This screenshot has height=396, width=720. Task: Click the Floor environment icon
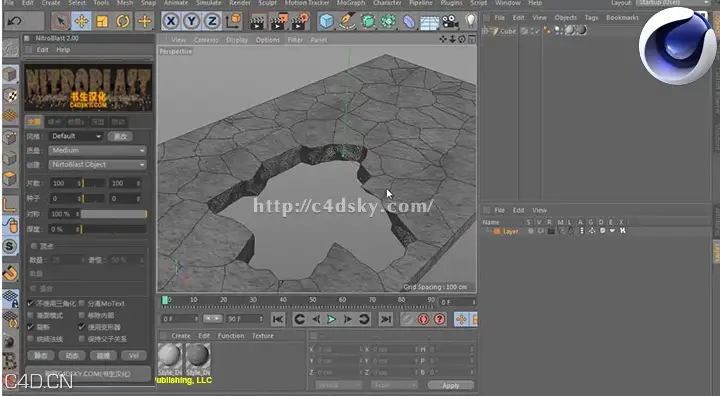(430, 22)
